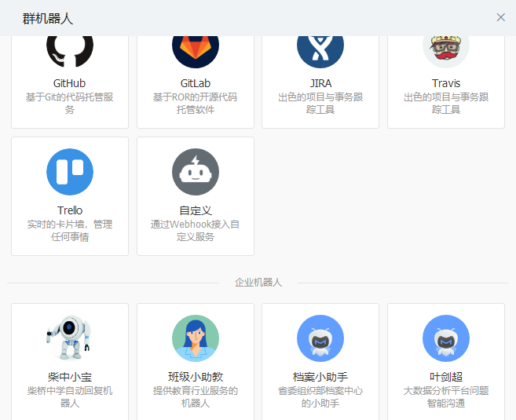Image resolution: width=516 pixels, height=420 pixels.
Task: Open the 柴中小宝 robot avatar
Action: pyautogui.click(x=70, y=338)
